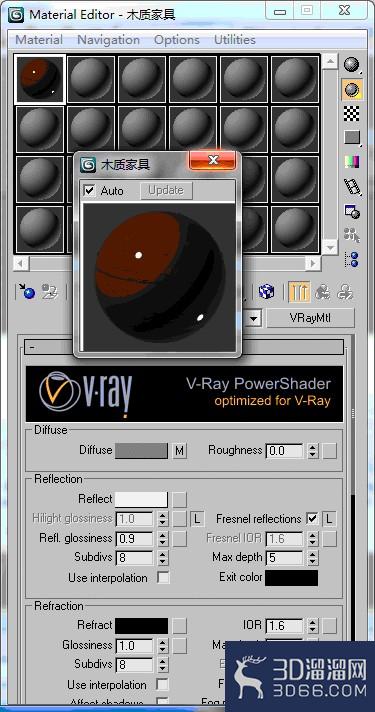
Task: Click the Roughness spinner arrows
Action: (312, 451)
